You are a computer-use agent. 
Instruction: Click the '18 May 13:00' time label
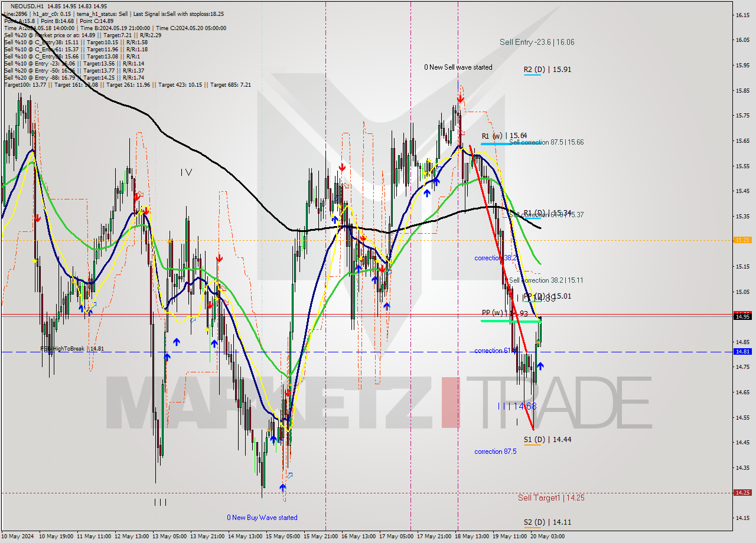coord(472,537)
